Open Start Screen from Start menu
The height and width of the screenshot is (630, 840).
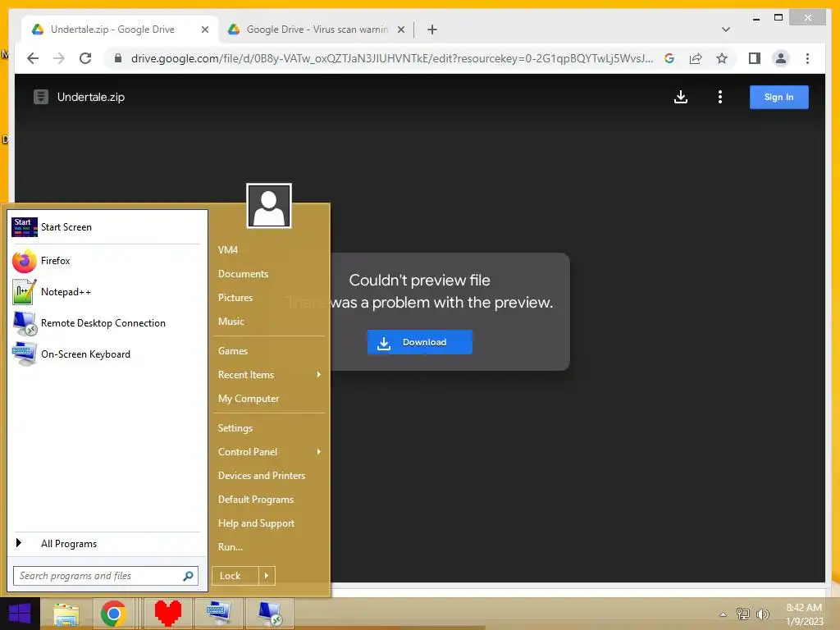pos(107,227)
